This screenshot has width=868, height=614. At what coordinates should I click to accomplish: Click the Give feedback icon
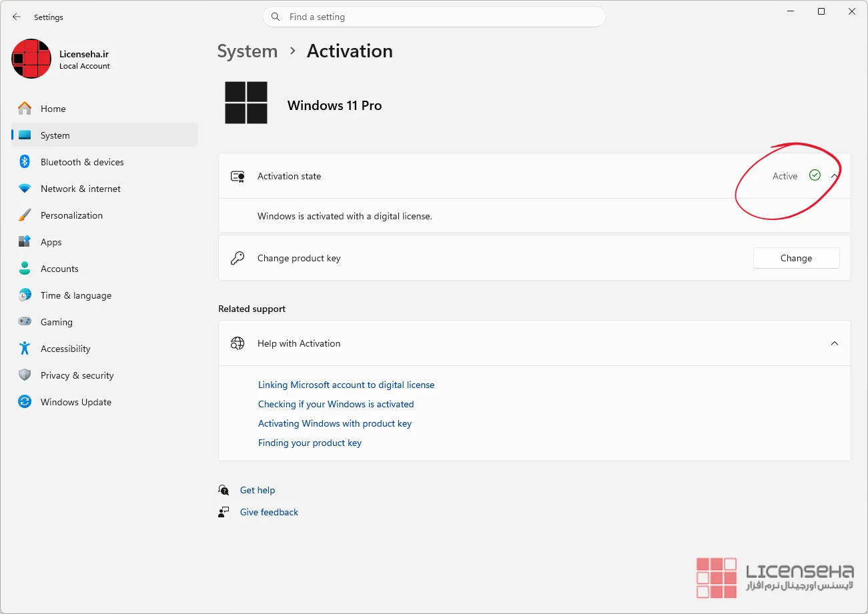click(224, 512)
